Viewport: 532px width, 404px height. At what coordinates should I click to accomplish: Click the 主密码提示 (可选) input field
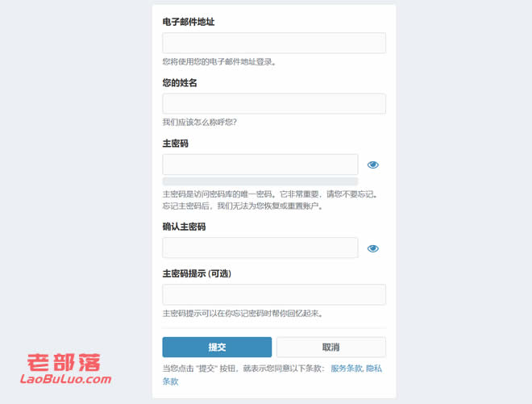(274, 294)
